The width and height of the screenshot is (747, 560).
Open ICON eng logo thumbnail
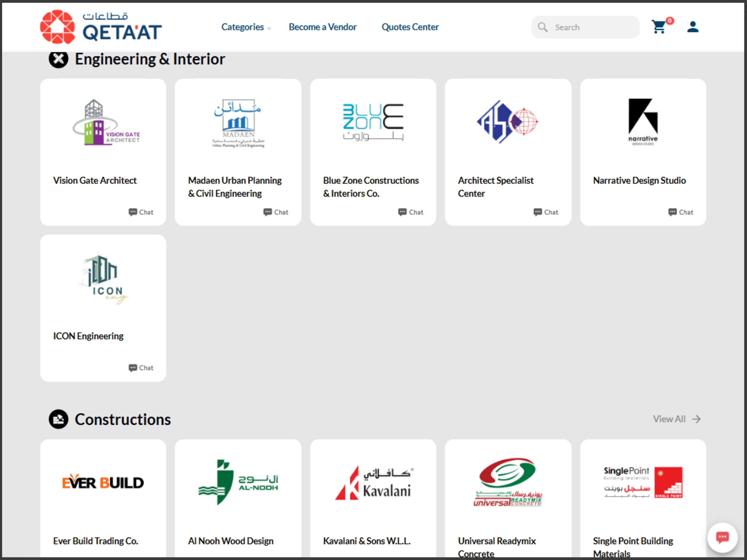click(x=103, y=278)
